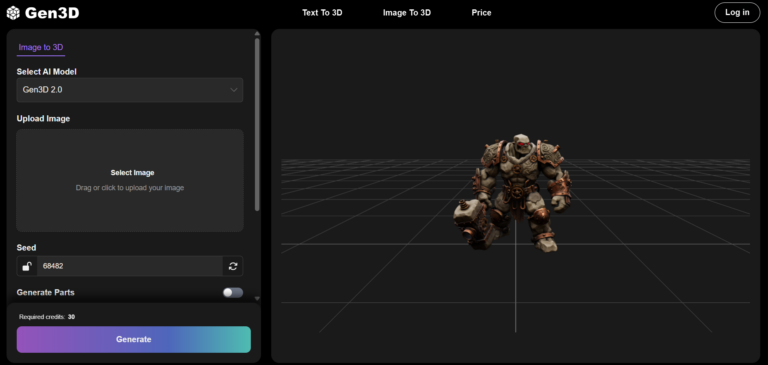The width and height of the screenshot is (768, 365).
Task: Click the golem 3D model in the viewer
Action: pyautogui.click(x=512, y=192)
